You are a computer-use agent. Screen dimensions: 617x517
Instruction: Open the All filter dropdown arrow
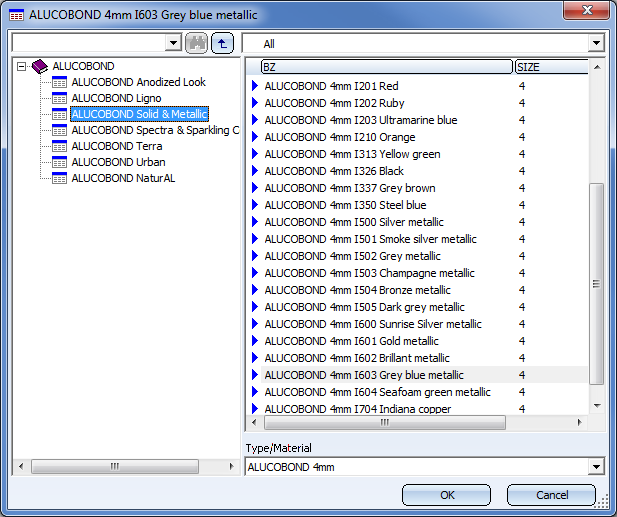(x=596, y=43)
